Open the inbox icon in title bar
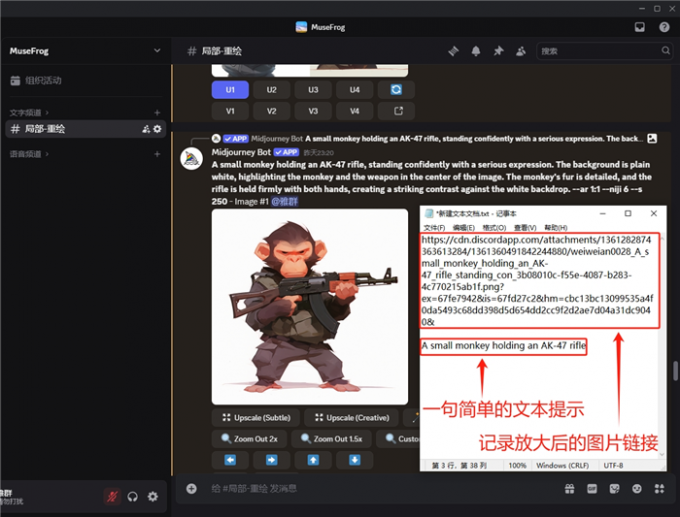The height and width of the screenshot is (517, 680). 640,27
